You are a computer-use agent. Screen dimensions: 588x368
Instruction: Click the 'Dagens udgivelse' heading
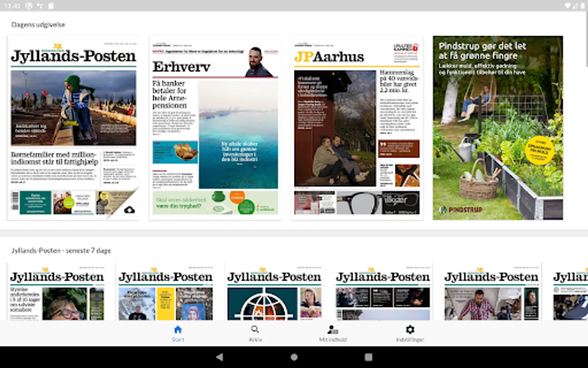pyautogui.click(x=38, y=25)
